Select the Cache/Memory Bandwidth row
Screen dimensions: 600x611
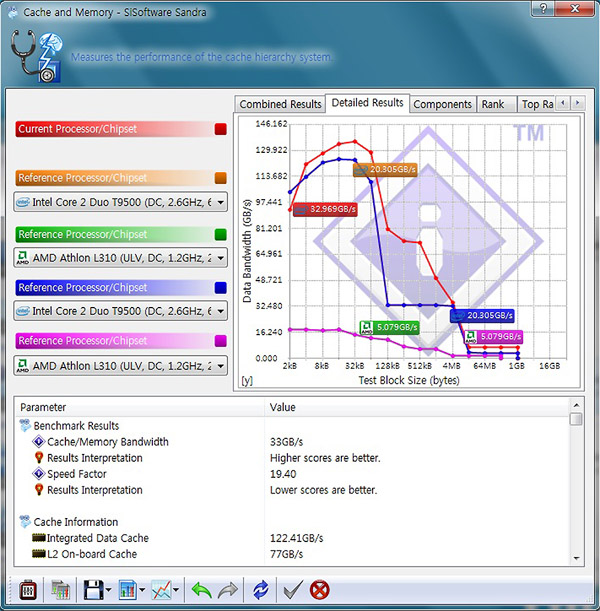(x=292, y=441)
